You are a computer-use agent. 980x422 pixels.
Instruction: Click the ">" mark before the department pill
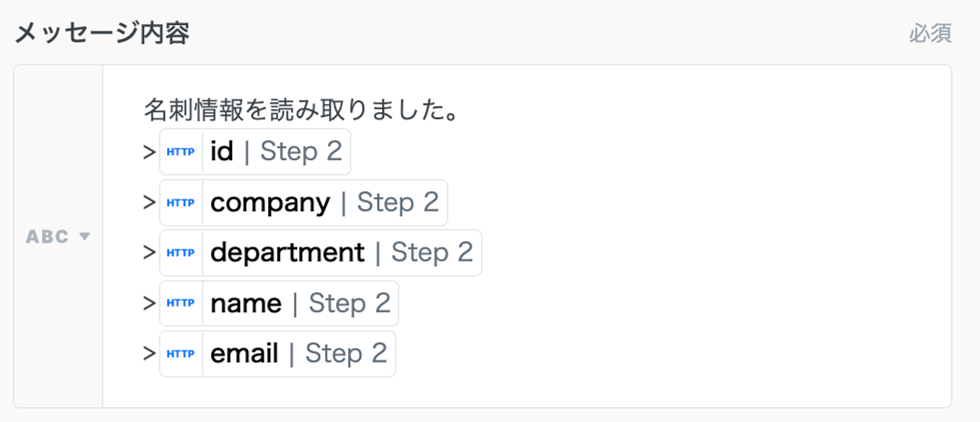[149, 253]
